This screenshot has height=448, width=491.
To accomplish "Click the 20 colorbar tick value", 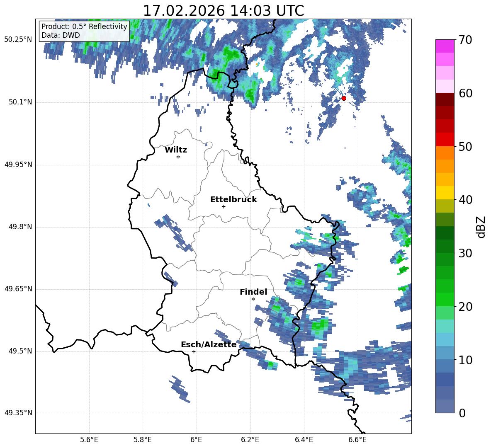I will [465, 307].
